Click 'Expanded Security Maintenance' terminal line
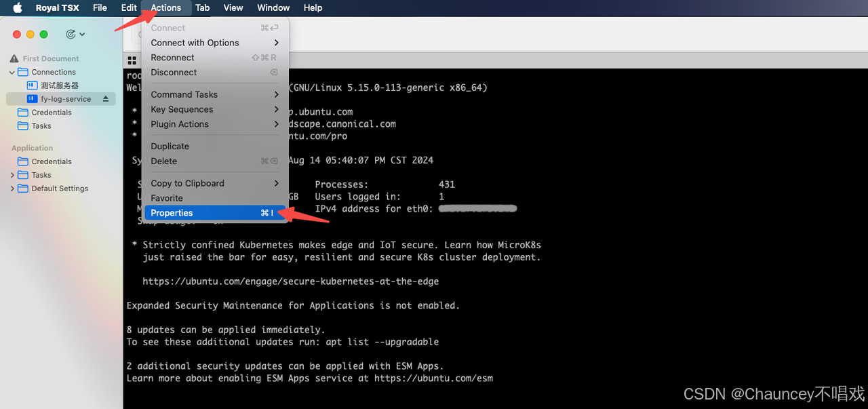This screenshot has width=868, height=409. tap(293, 305)
